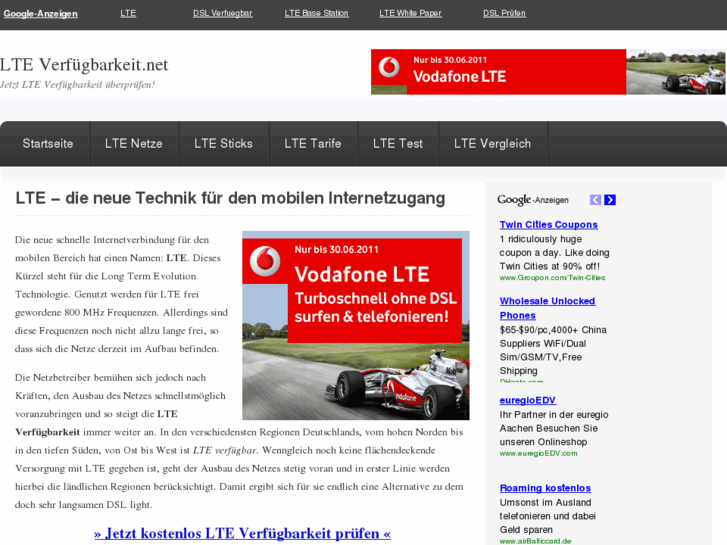
Task: Click the bold word Verfügbarkeit in the article
Action: (48, 432)
